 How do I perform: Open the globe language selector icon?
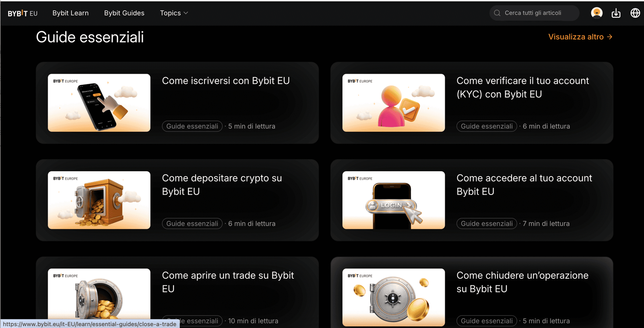[635, 13]
